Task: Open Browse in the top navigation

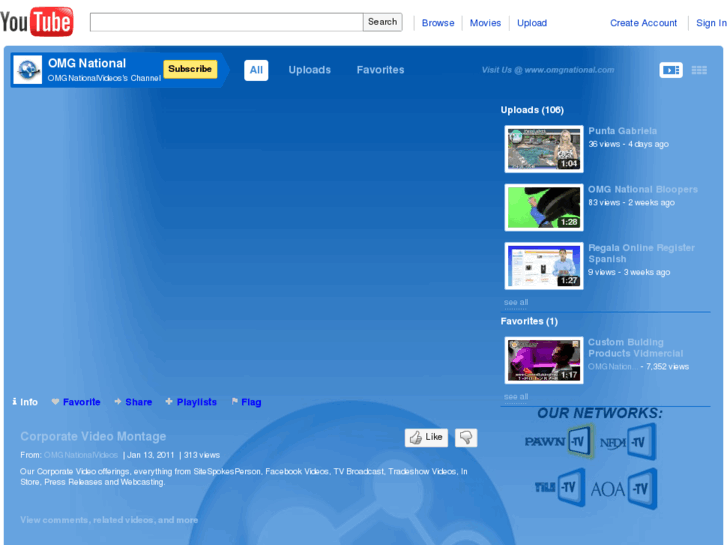Action: [x=438, y=23]
